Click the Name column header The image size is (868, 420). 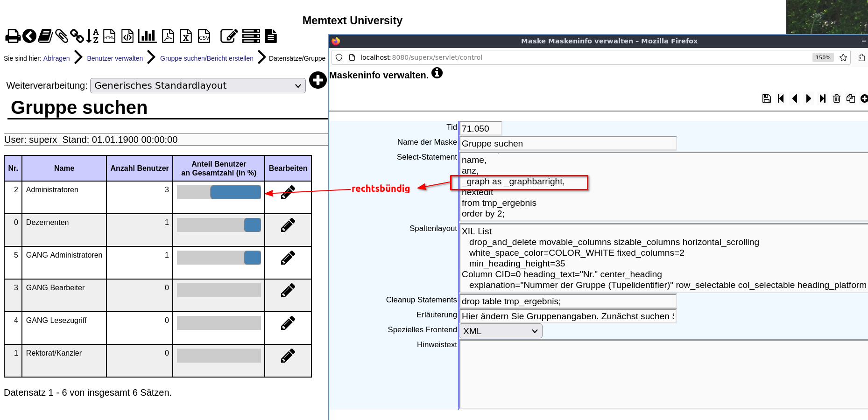coord(64,168)
